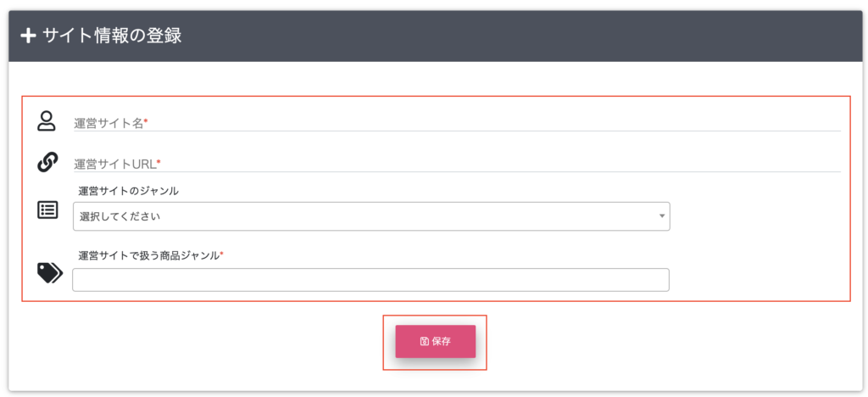
Task: Click the 運営サイトで扱う商品ジャンル input box
Action: click(x=371, y=280)
